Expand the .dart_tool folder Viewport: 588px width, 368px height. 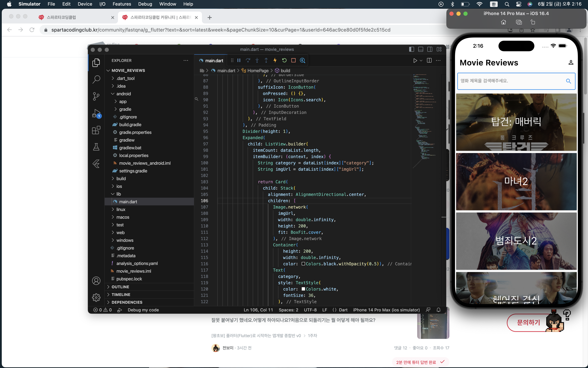click(149, 78)
